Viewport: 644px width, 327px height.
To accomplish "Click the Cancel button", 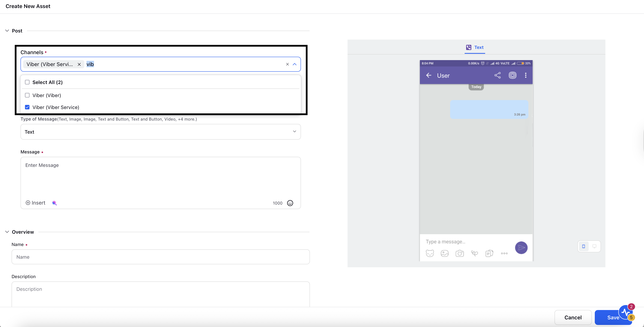I will pos(573,317).
